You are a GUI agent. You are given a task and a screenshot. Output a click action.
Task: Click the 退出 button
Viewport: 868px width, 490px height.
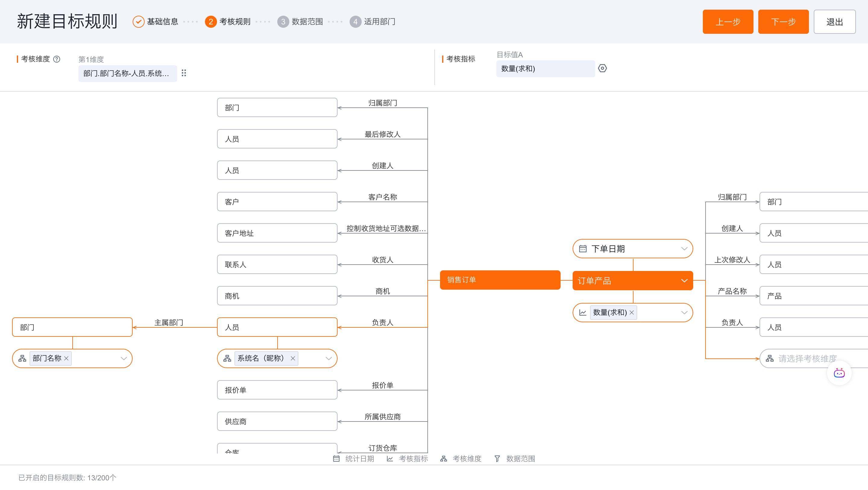point(834,22)
